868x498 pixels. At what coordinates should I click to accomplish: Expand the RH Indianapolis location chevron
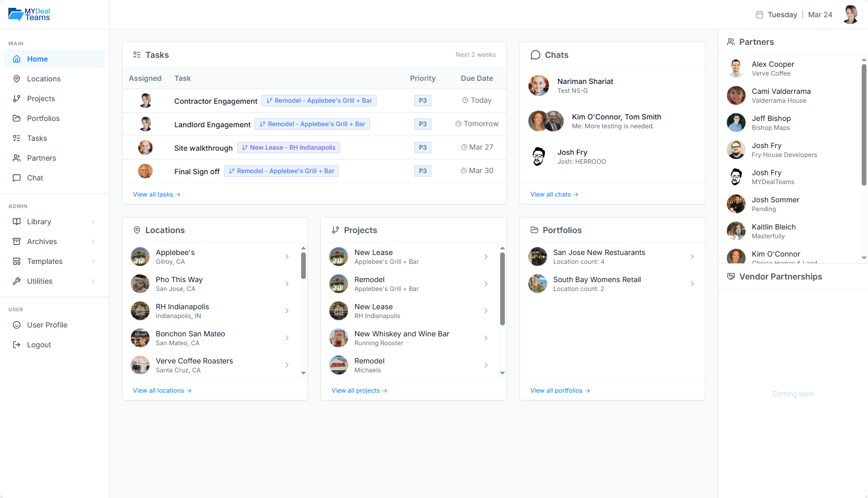(x=287, y=311)
